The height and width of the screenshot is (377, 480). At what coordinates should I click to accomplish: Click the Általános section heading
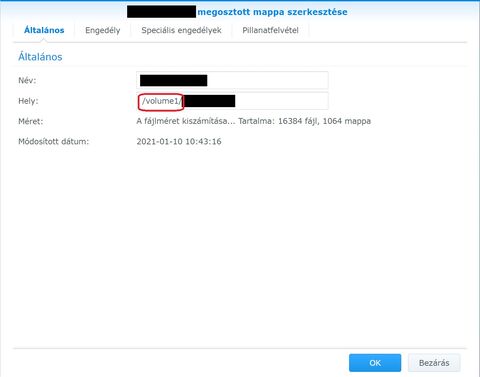[x=40, y=57]
